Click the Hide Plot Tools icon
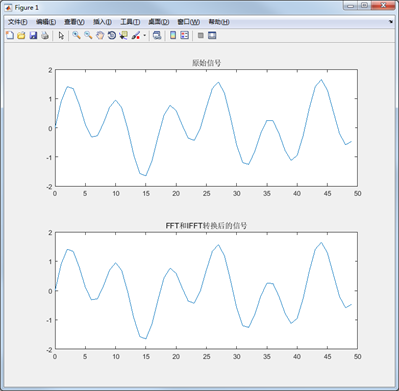 coord(200,35)
